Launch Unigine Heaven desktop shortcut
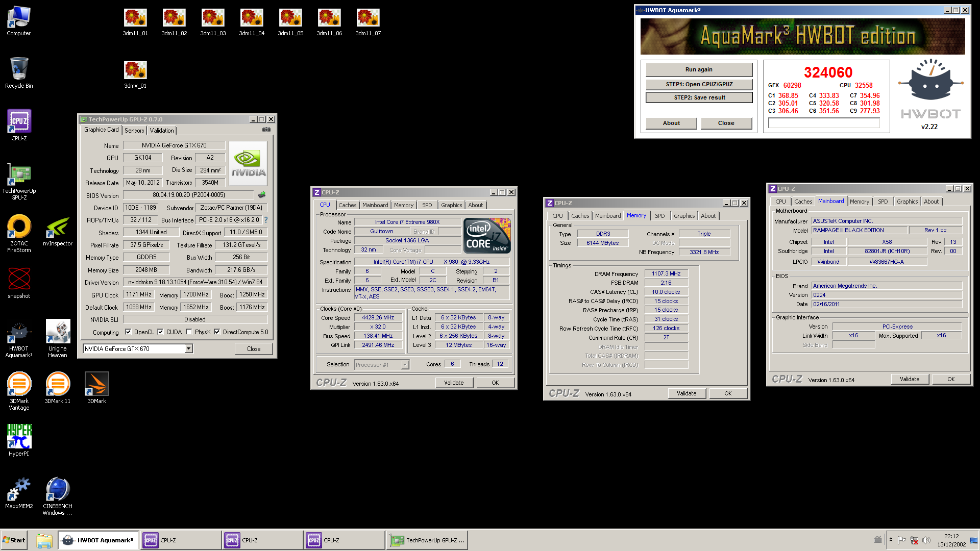Screen dimensions: 980x551 [58, 339]
